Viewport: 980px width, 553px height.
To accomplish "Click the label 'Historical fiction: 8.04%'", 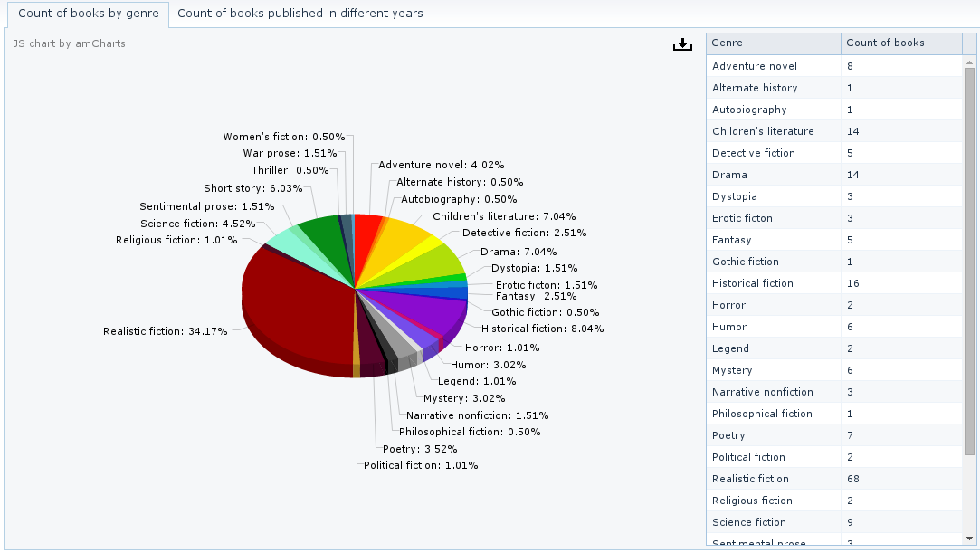I will pos(543,329).
